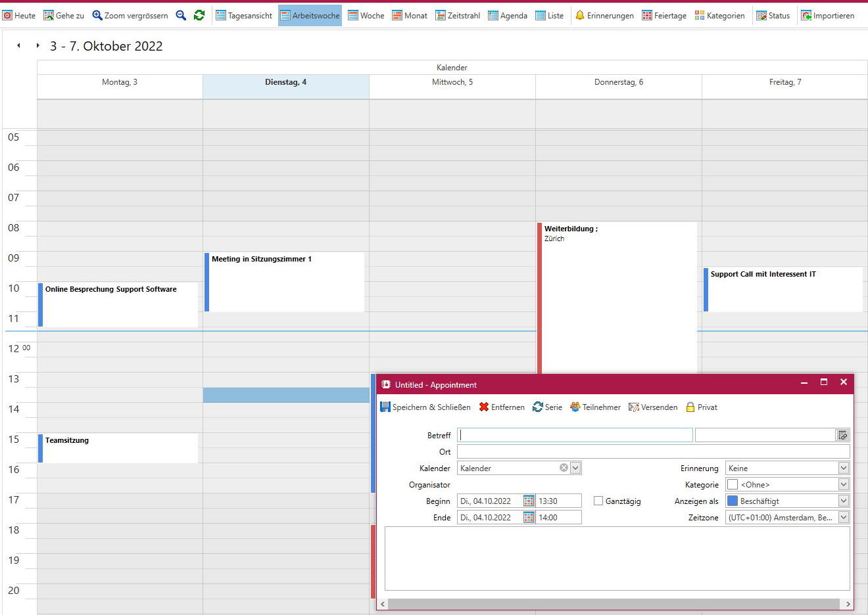
Task: Click Entfernen to delete appointment
Action: point(502,407)
